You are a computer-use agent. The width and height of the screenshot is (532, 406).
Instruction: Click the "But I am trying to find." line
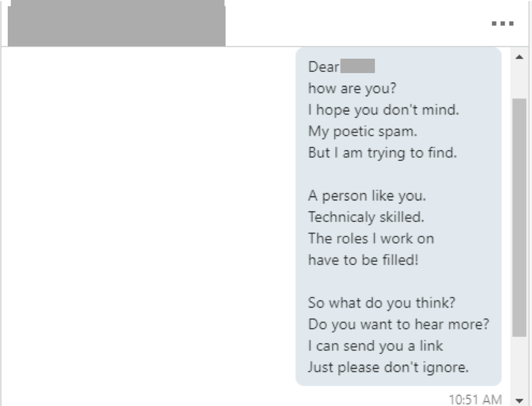[x=382, y=153]
